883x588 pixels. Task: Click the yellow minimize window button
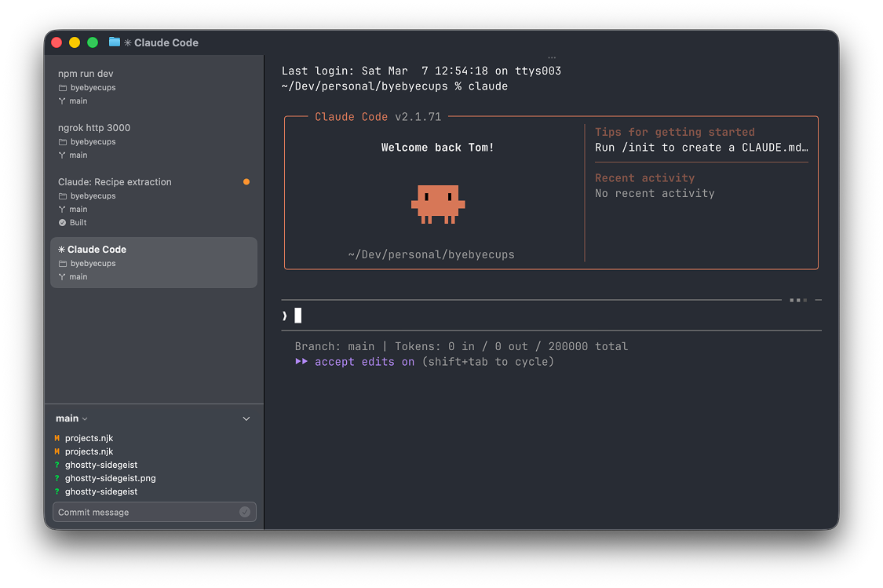75,42
